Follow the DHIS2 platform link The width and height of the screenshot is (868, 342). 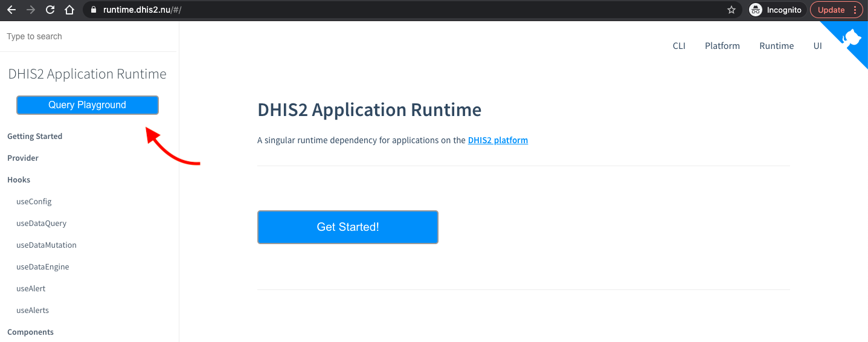(x=498, y=140)
